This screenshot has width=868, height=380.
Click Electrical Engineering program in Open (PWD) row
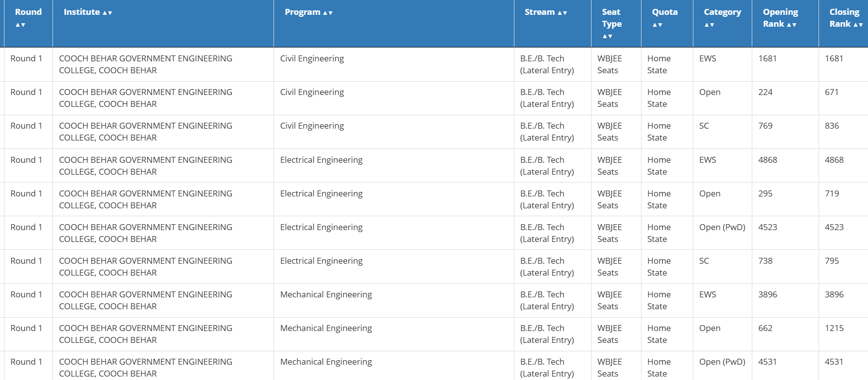(x=321, y=227)
